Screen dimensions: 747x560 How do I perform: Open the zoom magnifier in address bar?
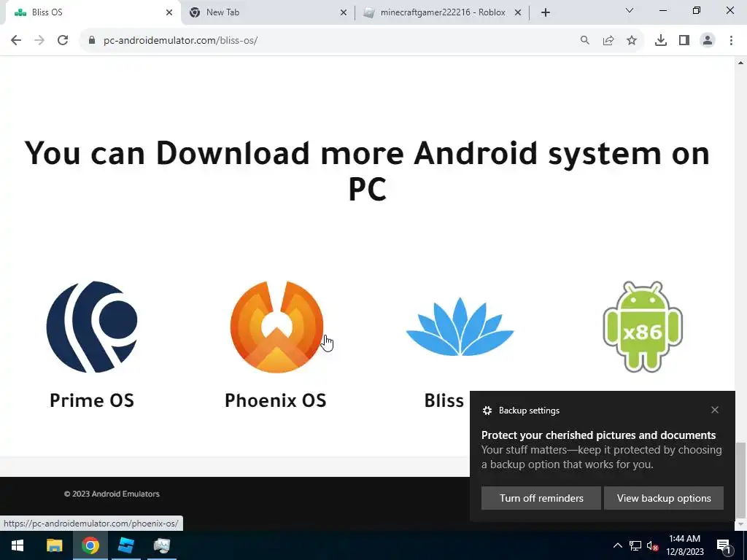[x=585, y=41]
